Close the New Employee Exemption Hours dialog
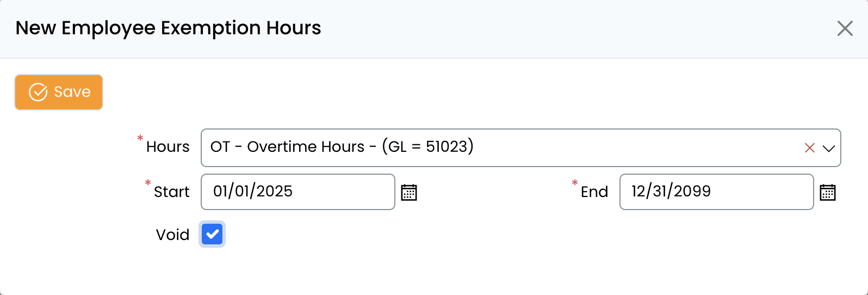Viewport: 868px width, 295px height. tap(845, 28)
